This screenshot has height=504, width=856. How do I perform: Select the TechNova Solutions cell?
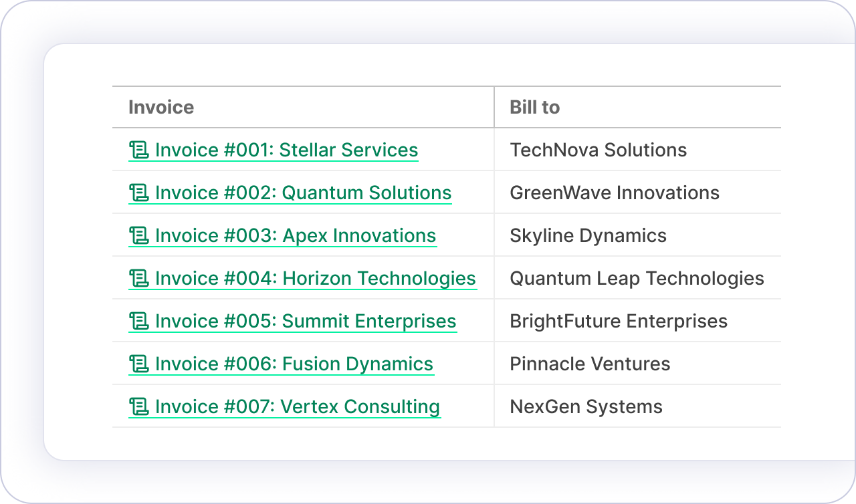[598, 150]
